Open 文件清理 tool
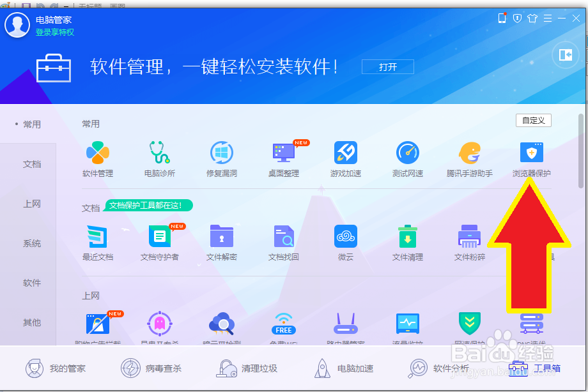588x392 pixels. coord(408,243)
